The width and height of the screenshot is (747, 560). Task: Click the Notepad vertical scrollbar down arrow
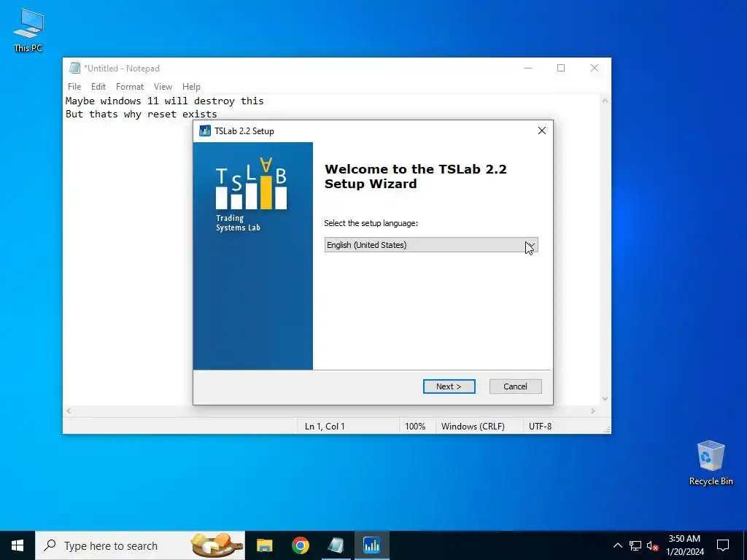(605, 399)
